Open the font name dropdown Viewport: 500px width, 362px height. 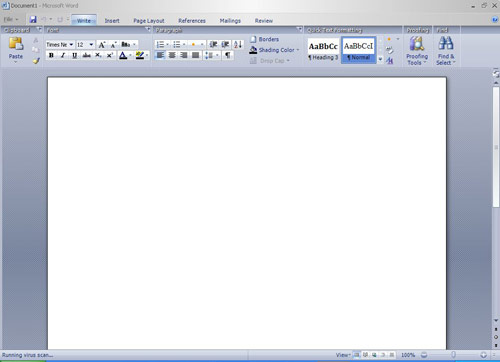tap(71, 44)
